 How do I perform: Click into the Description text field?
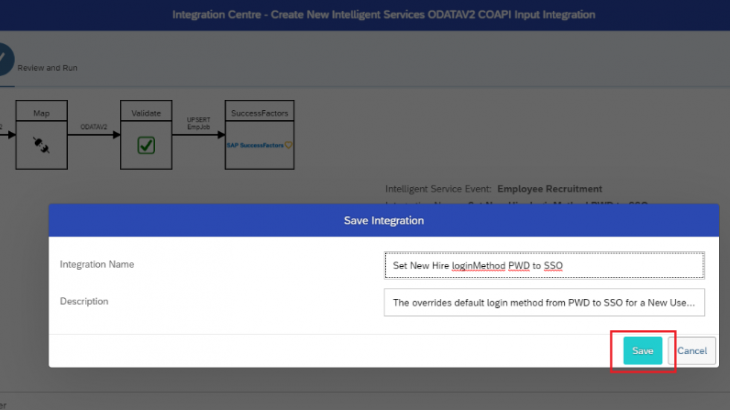coord(544,302)
